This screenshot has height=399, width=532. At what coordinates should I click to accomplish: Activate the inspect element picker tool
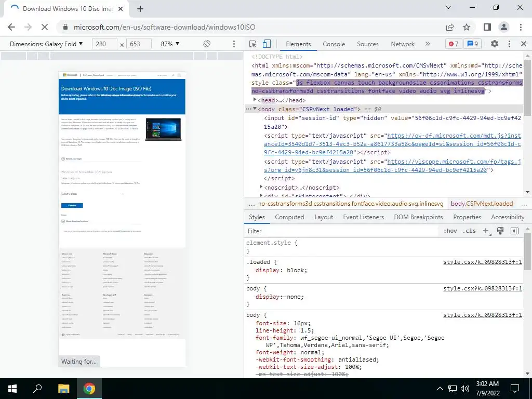[252, 44]
